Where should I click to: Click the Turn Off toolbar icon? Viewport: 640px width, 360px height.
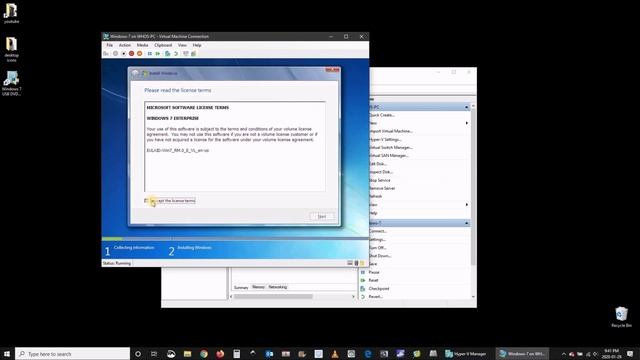[x=124, y=53]
